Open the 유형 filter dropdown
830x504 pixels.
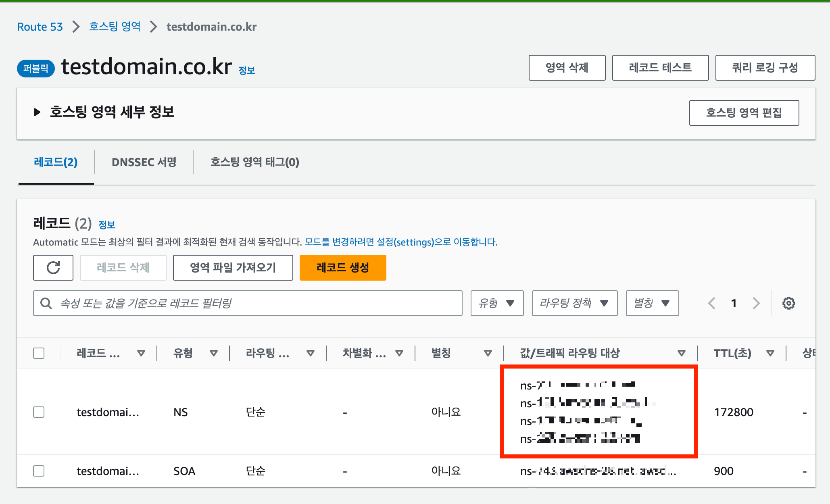click(497, 303)
